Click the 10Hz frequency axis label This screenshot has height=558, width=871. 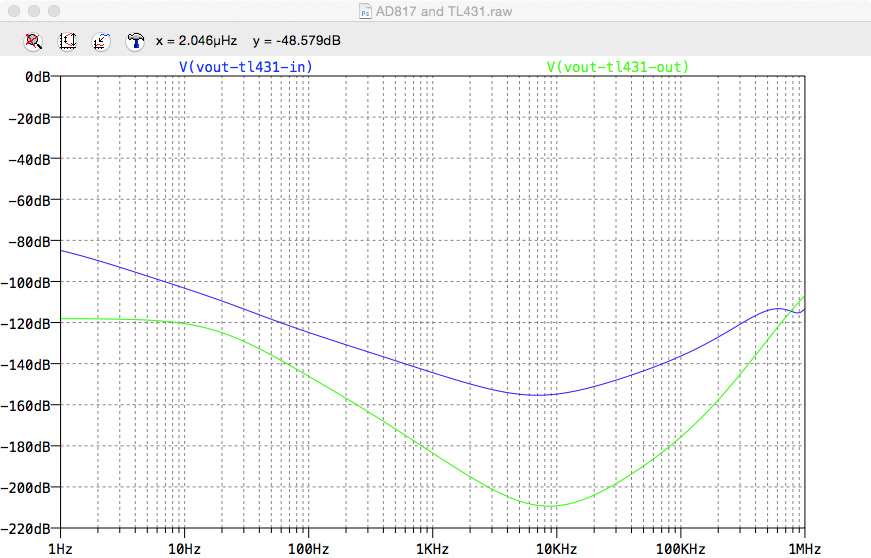pos(184,549)
